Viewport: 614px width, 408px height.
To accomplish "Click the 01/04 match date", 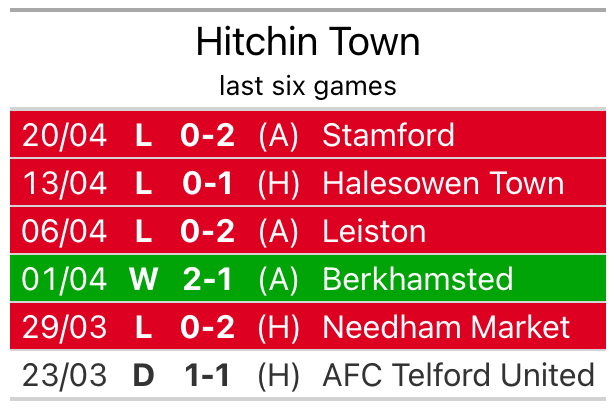I will 64,279.
